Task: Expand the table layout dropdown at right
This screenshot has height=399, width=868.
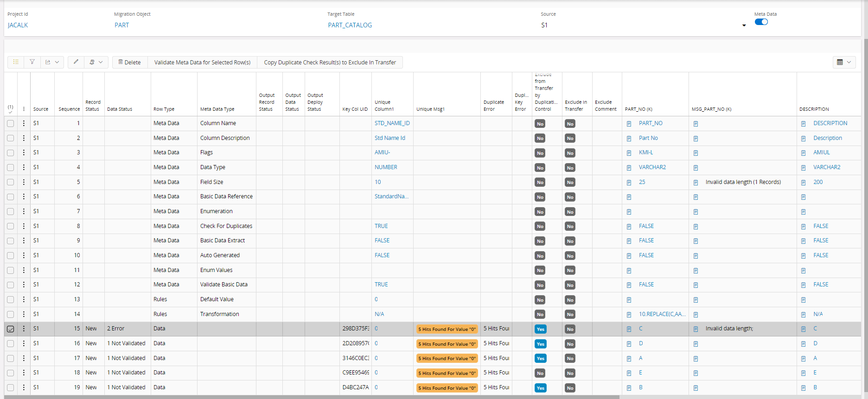Action: tap(844, 62)
